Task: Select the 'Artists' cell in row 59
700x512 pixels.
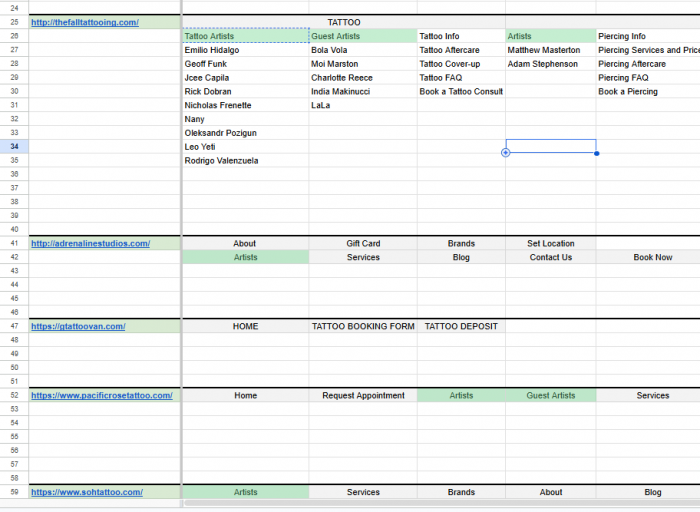Action: [246, 492]
